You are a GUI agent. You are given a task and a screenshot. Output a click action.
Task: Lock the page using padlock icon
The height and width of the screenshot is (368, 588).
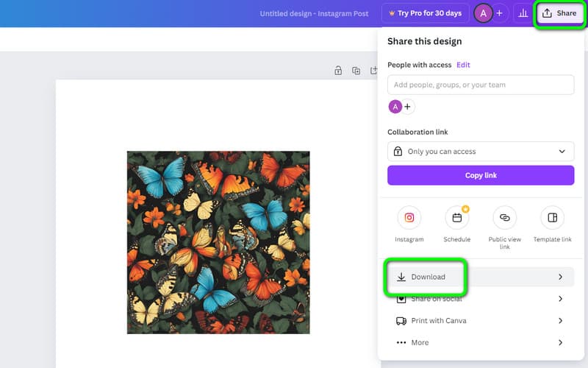coord(338,71)
